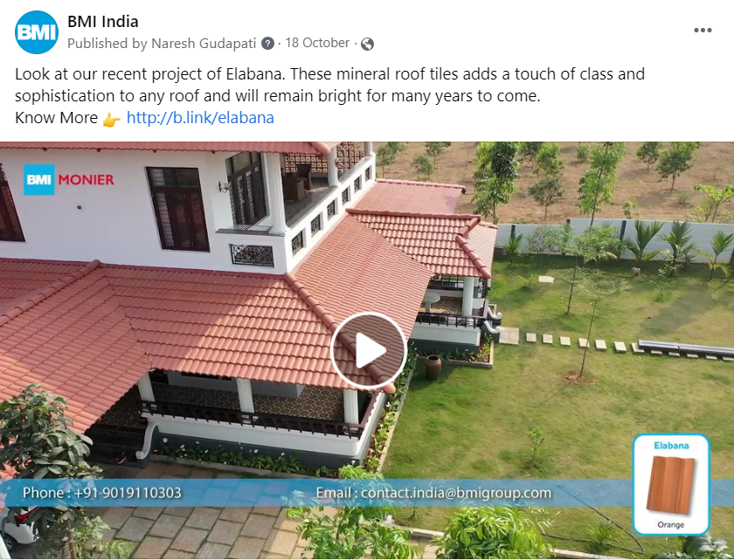Click the Orange colour label under tile
Viewport: 734px width, 560px height.
(x=671, y=524)
